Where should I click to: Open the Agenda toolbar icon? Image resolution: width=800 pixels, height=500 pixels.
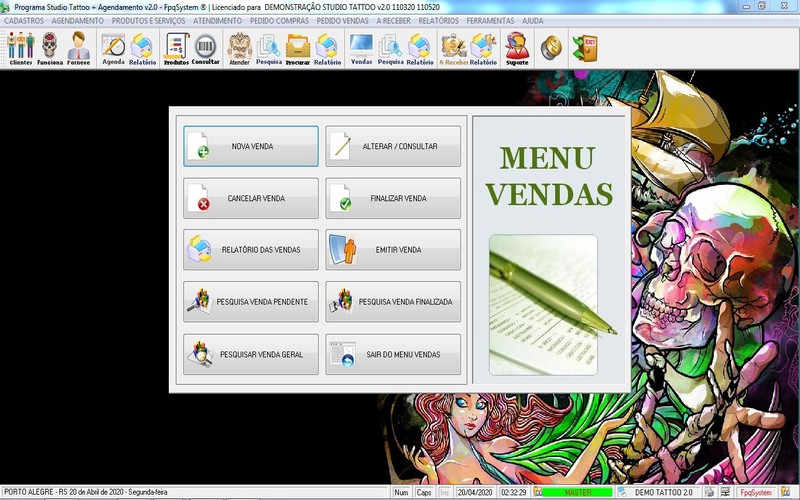point(113,48)
